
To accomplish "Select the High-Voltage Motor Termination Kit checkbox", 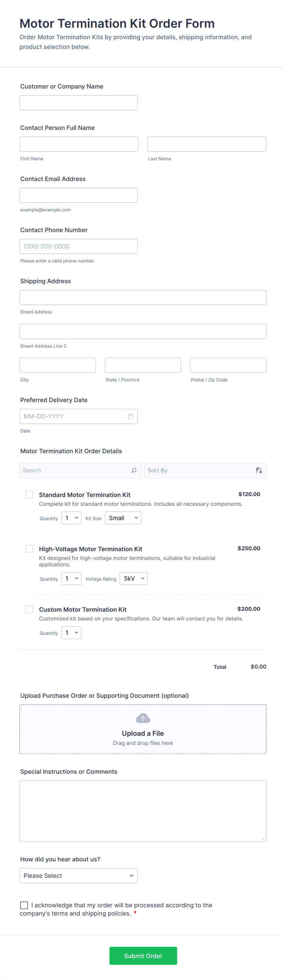I will (29, 548).
